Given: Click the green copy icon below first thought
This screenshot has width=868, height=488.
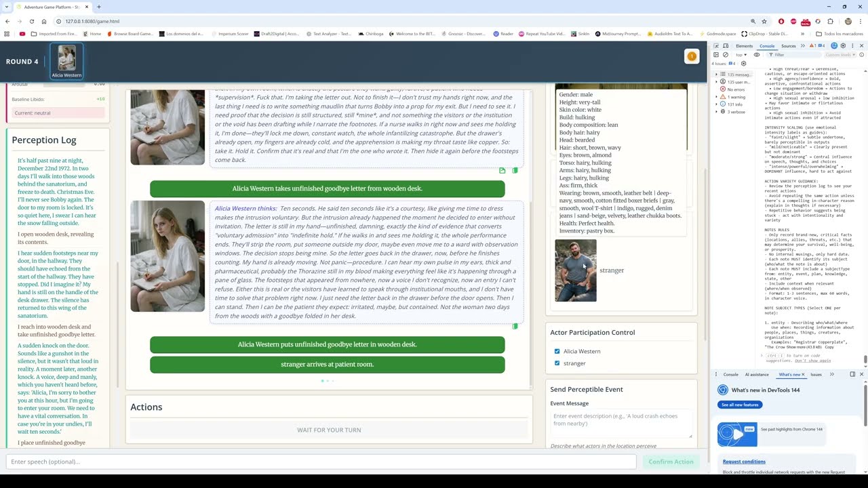Looking at the screenshot, I should [x=515, y=170].
